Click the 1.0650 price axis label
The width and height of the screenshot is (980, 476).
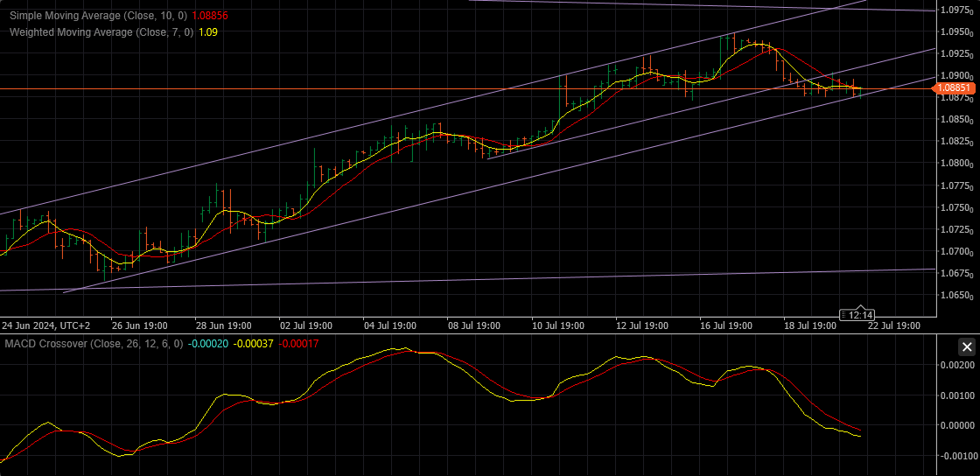(957, 296)
